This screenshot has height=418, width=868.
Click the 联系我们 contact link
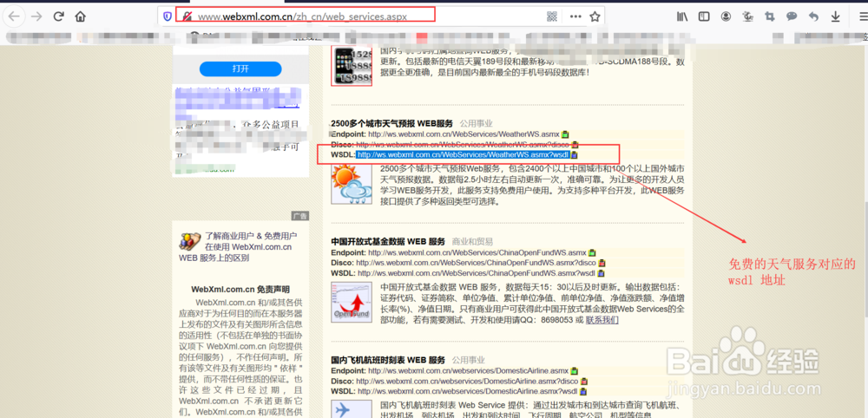[602, 320]
